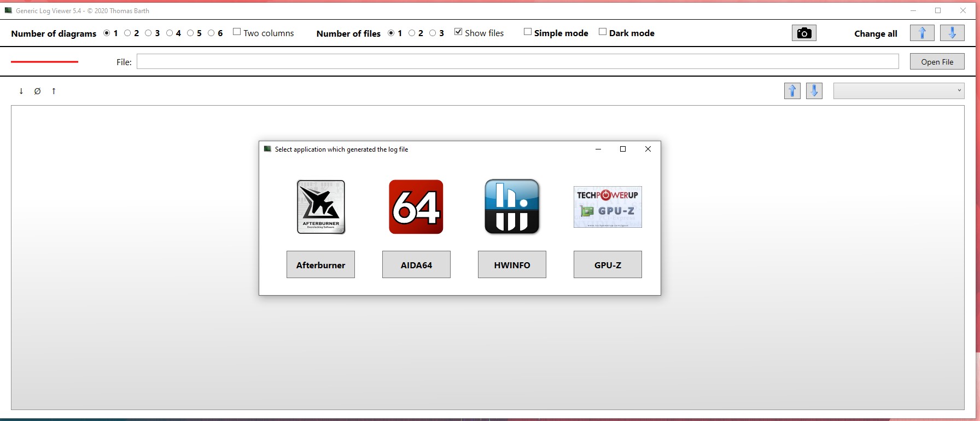
Task: Select the GPU-Z button
Action: (608, 264)
